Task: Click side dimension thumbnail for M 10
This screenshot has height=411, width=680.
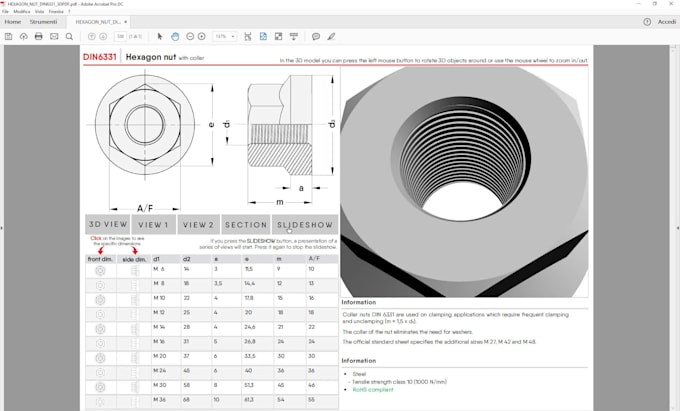Action: click(x=133, y=298)
